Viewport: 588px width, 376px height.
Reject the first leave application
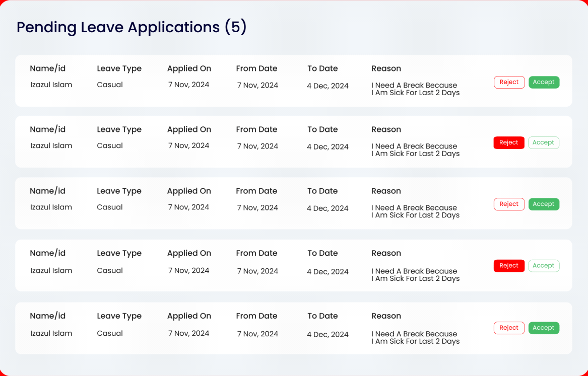pos(509,83)
